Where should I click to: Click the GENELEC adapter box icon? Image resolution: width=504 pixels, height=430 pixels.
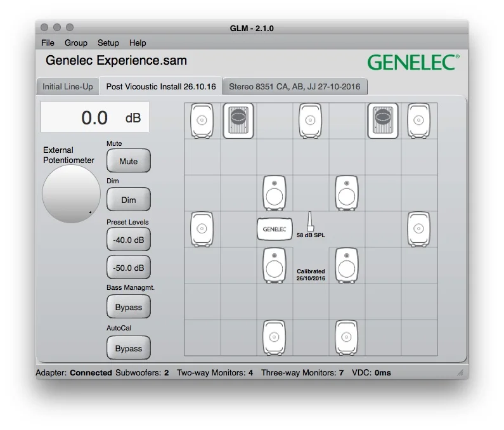pyautogui.click(x=275, y=229)
